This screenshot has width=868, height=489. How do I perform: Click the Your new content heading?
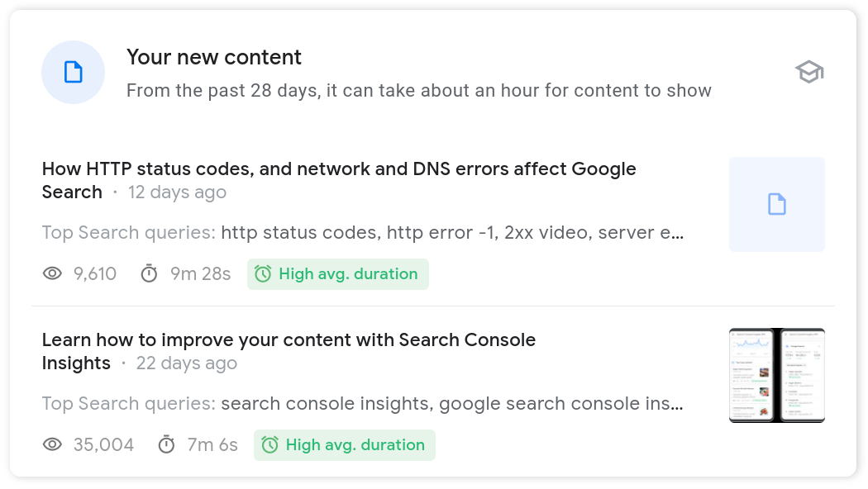[213, 57]
